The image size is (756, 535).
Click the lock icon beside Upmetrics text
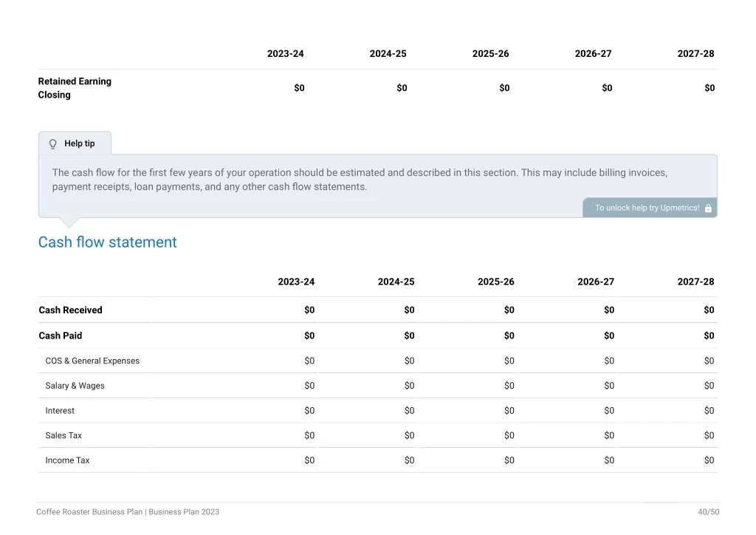(708, 208)
